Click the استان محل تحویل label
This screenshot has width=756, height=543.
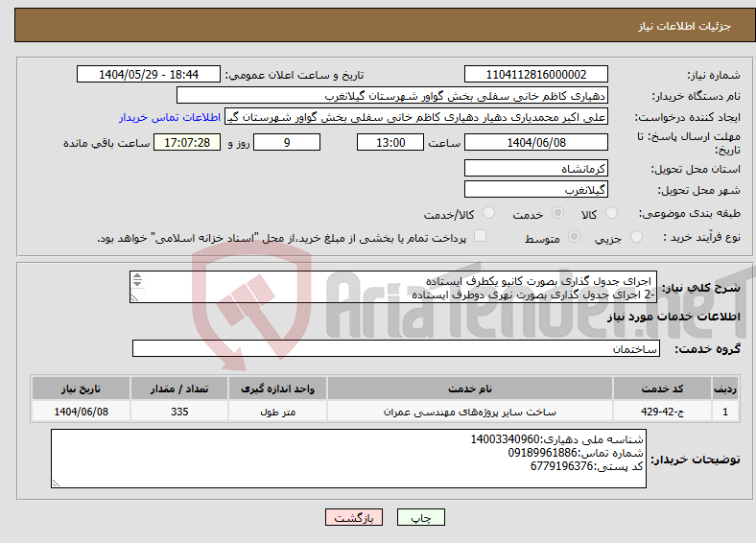[696, 169]
